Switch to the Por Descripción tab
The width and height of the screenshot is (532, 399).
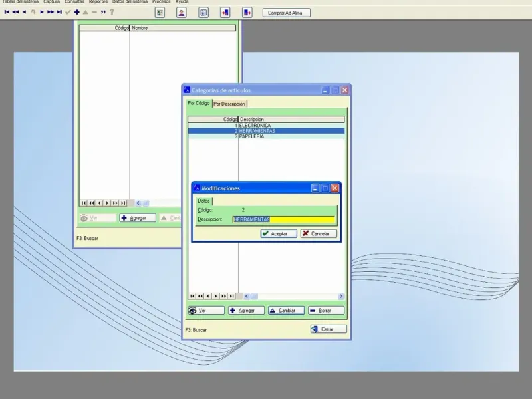pyautogui.click(x=229, y=104)
